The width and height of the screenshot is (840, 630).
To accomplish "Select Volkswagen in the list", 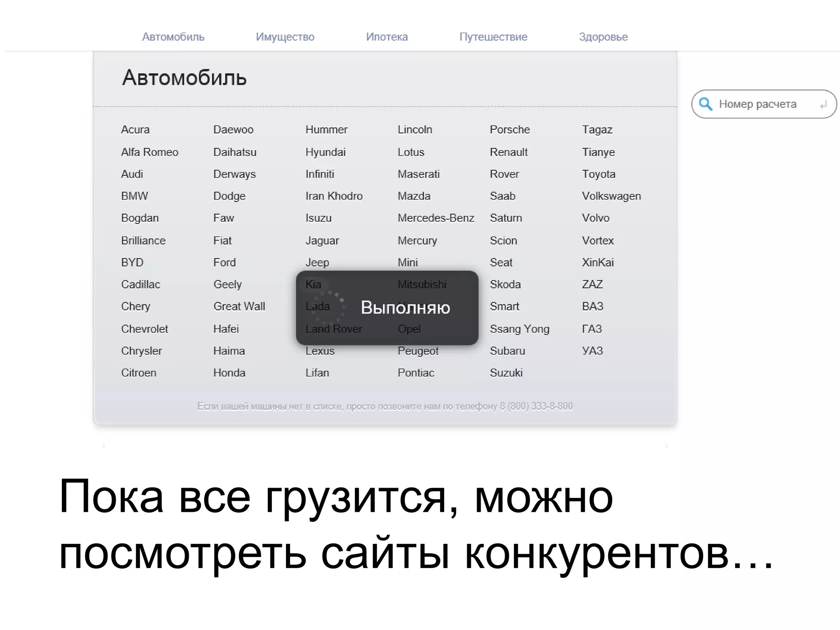I will 612,196.
